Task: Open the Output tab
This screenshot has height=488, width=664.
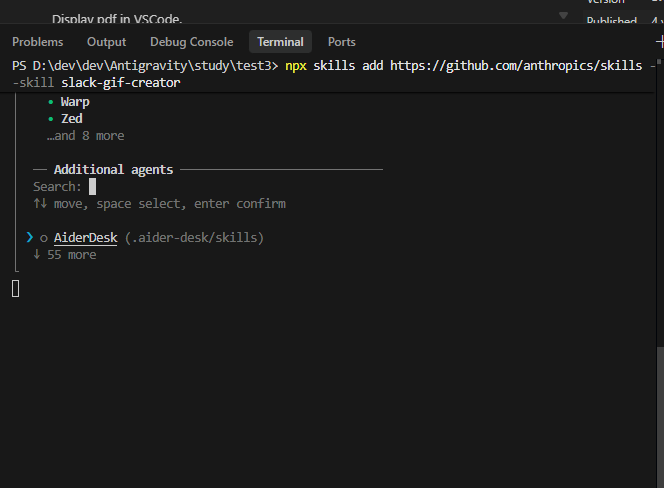Action: coord(106,42)
